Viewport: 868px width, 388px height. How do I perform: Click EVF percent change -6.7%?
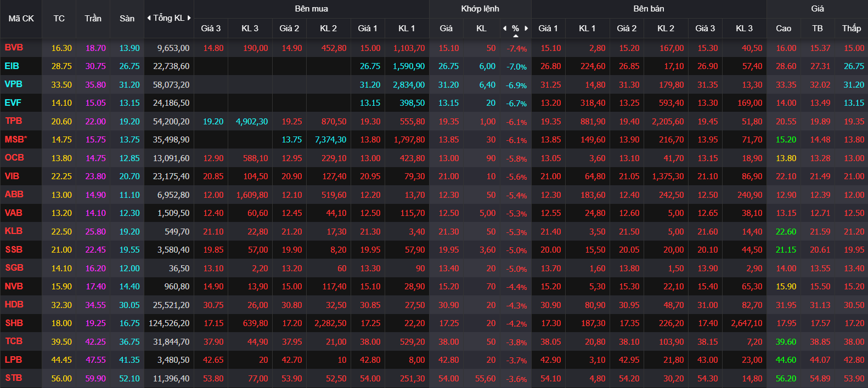pos(517,104)
